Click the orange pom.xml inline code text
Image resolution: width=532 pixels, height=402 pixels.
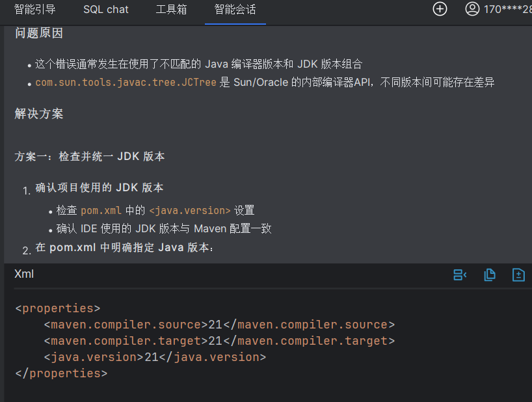[x=101, y=211]
